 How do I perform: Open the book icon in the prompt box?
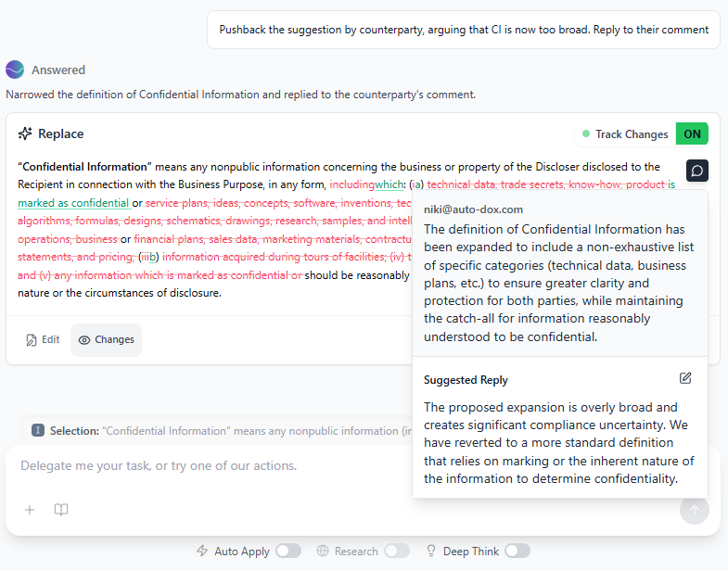coord(61,510)
